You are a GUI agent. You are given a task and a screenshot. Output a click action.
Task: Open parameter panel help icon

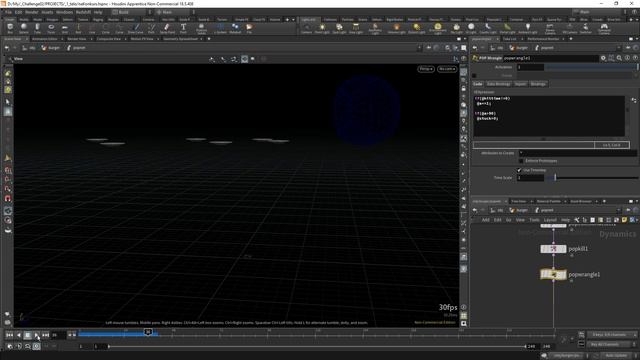pyautogui.click(x=635, y=58)
